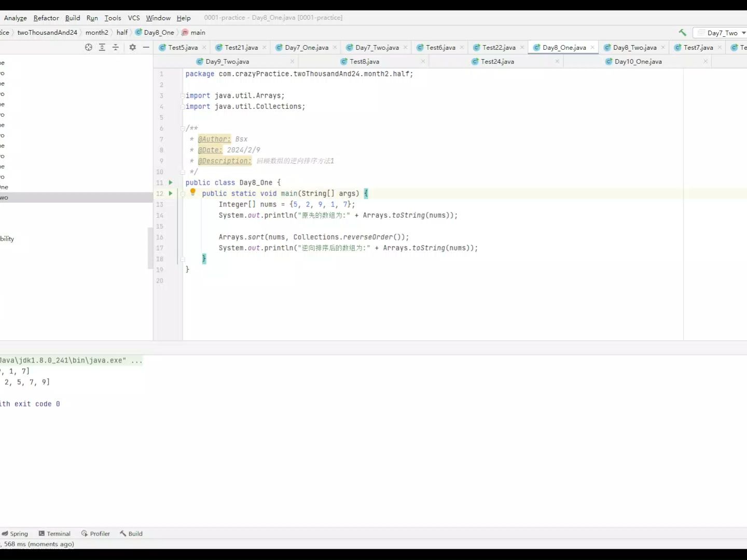Image resolution: width=747 pixels, height=560 pixels.
Task: Switch to Day7_Two.java tab
Action: 377,47
